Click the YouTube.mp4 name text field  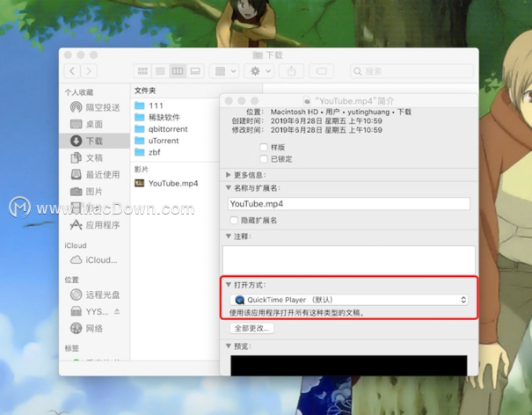point(349,204)
